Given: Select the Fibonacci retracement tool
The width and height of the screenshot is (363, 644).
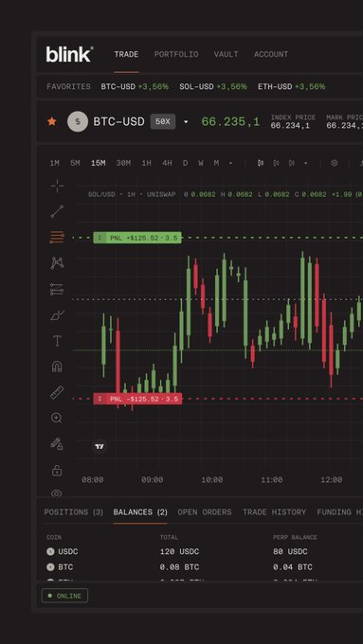Looking at the screenshot, I should tap(57, 237).
